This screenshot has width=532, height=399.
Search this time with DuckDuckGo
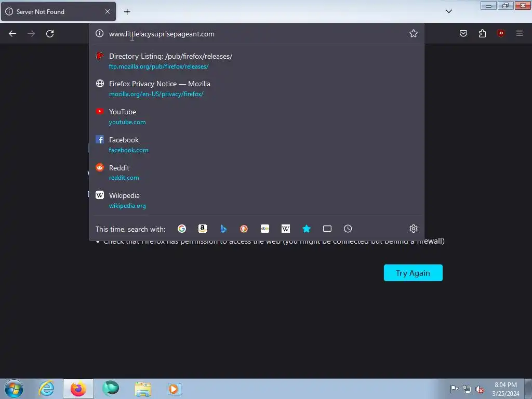pos(244,229)
